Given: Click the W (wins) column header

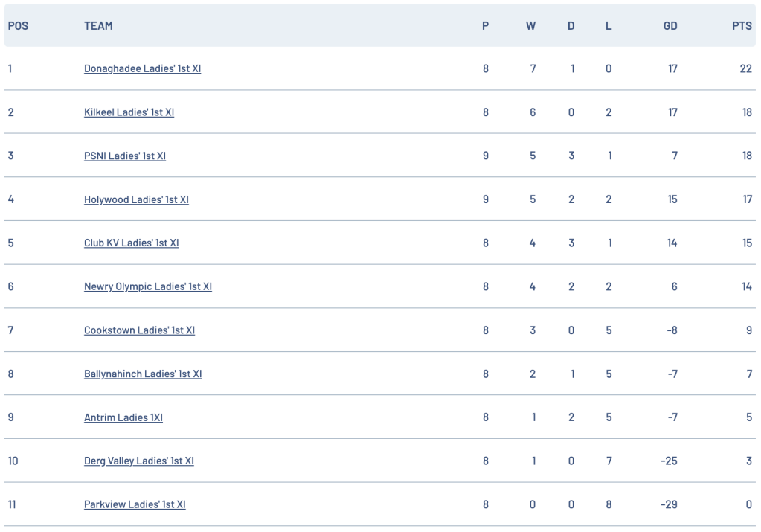Looking at the screenshot, I should pyautogui.click(x=530, y=25).
